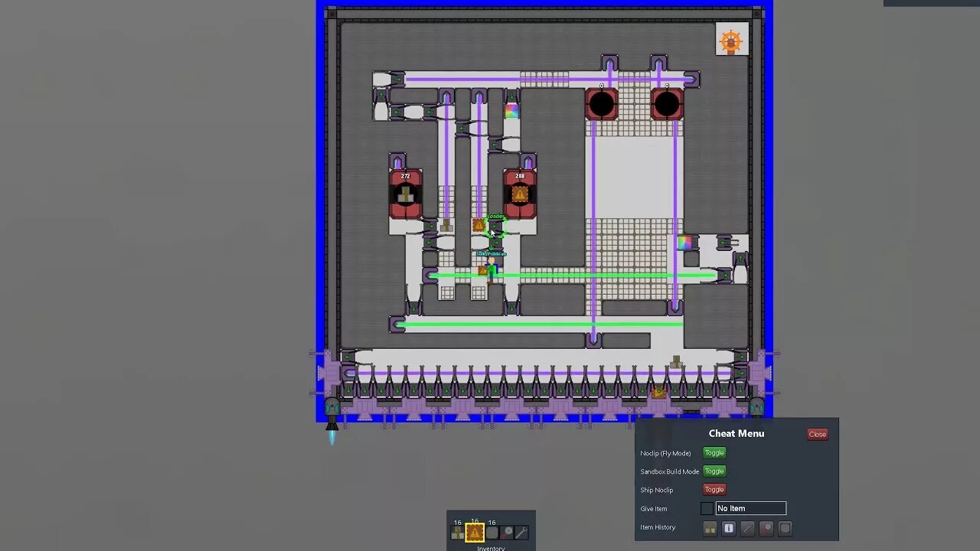Screen dimensions: 980x551
Task: Toggle the Ship Noclip cheat
Action: pyautogui.click(x=714, y=490)
